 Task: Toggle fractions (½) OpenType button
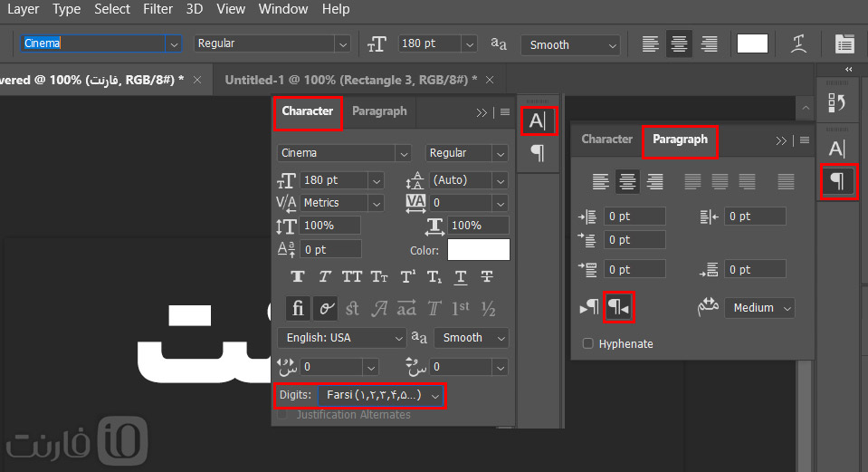point(488,308)
